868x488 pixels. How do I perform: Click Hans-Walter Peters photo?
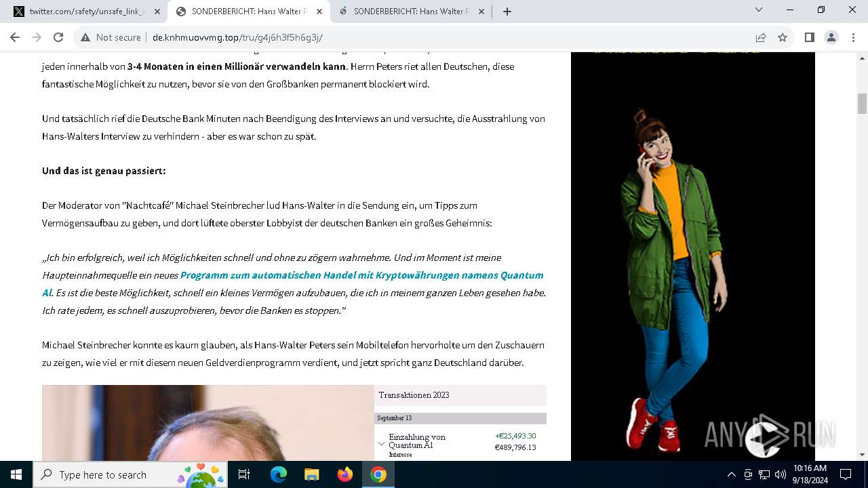click(x=208, y=423)
